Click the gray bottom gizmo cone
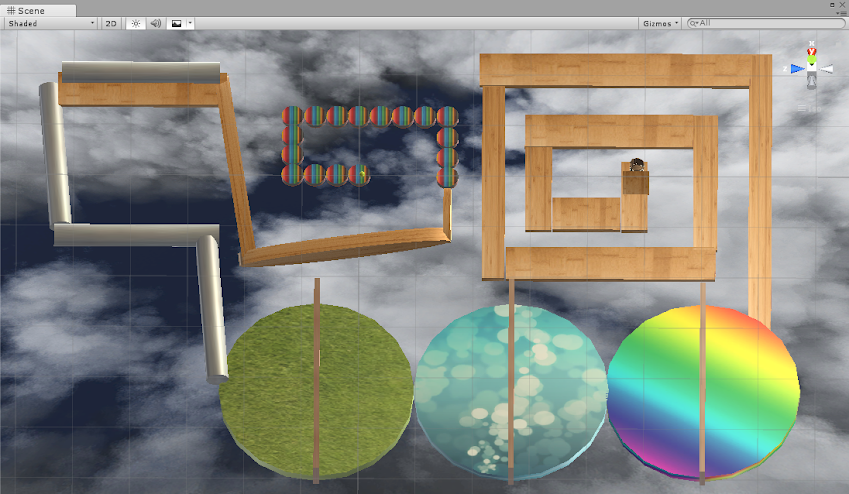This screenshot has width=849, height=494. click(x=811, y=81)
